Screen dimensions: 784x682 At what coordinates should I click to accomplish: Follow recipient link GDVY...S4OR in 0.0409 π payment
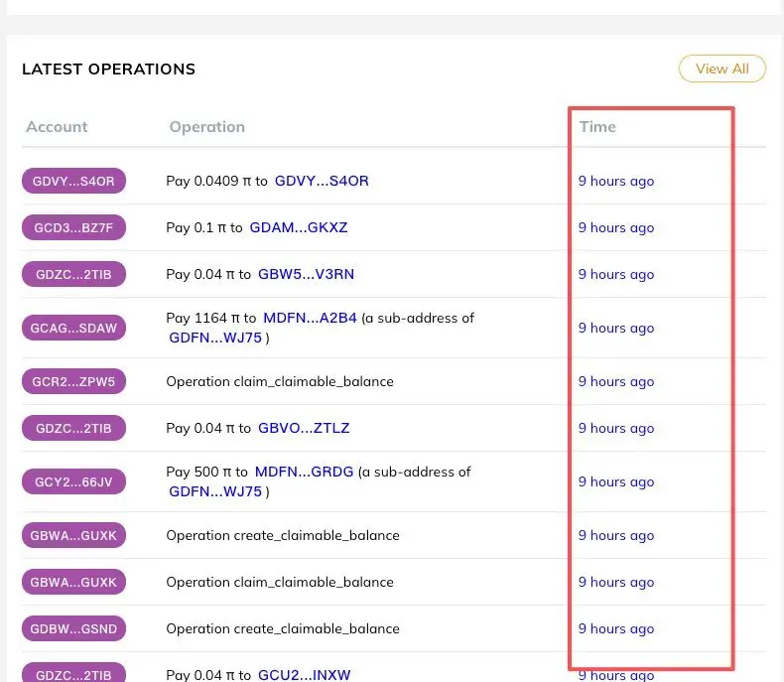pyautogui.click(x=322, y=181)
